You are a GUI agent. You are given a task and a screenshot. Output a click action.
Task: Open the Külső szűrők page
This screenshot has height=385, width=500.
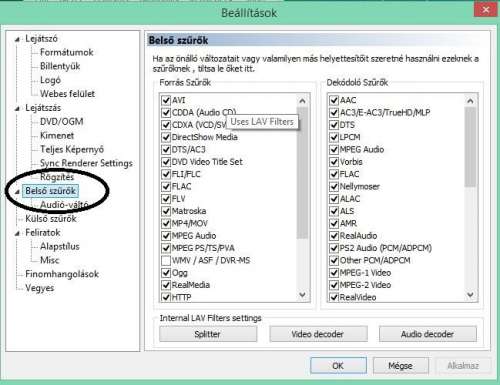click(x=51, y=219)
